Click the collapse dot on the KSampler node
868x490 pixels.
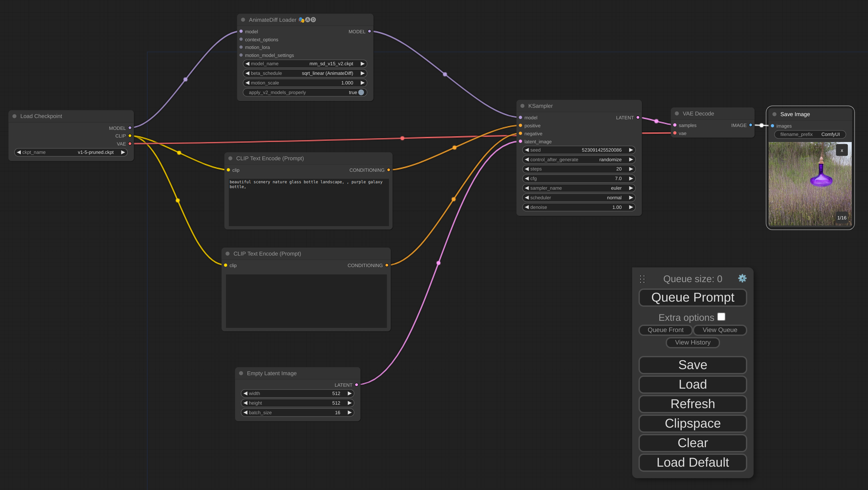pos(522,106)
